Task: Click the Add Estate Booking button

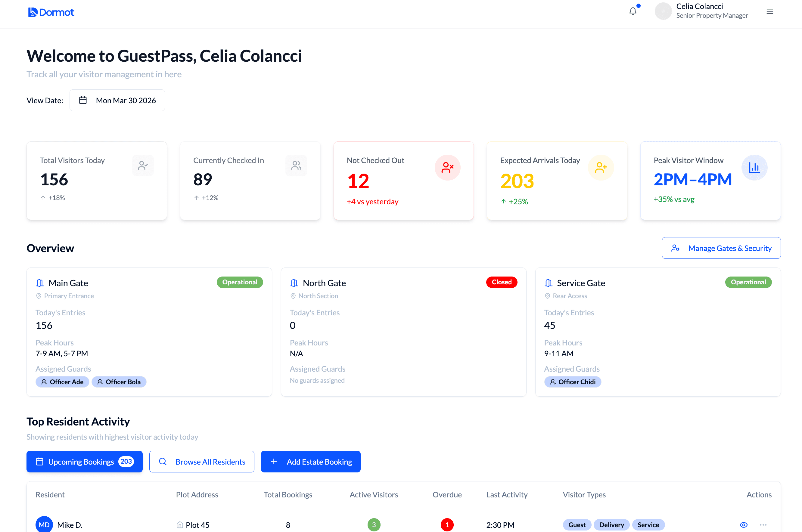Action: 310,461
